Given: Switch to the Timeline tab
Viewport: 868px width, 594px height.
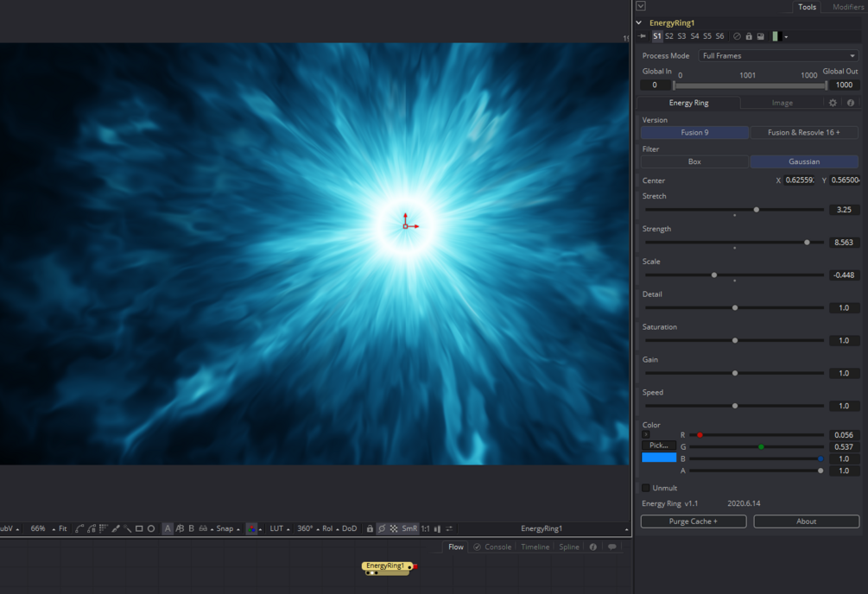Looking at the screenshot, I should [x=535, y=547].
